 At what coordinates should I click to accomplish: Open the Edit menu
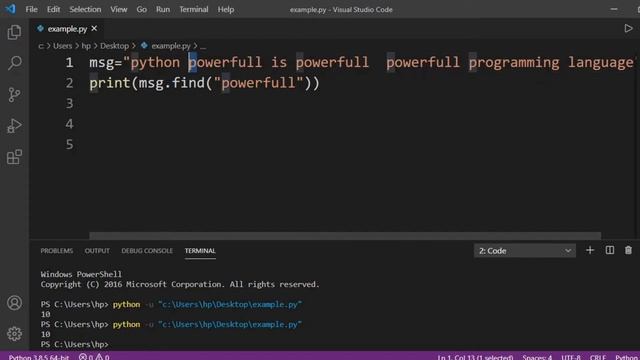click(x=53, y=9)
